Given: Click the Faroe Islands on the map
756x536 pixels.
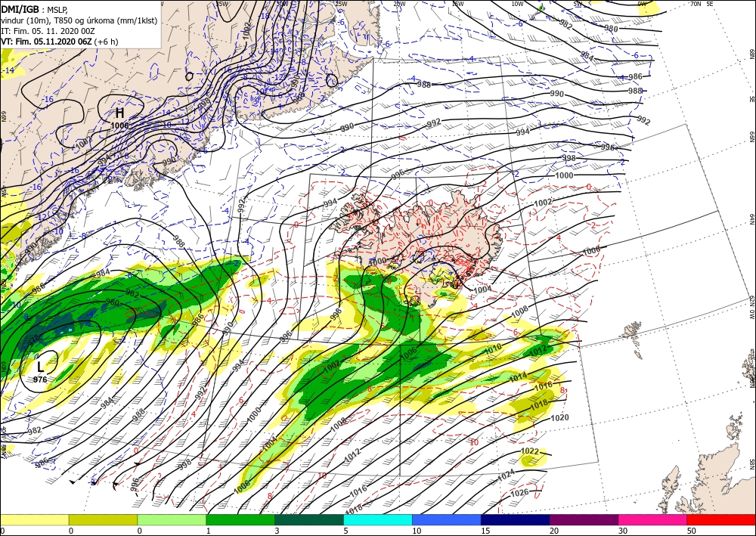Looking at the screenshot, I should pos(632,332).
